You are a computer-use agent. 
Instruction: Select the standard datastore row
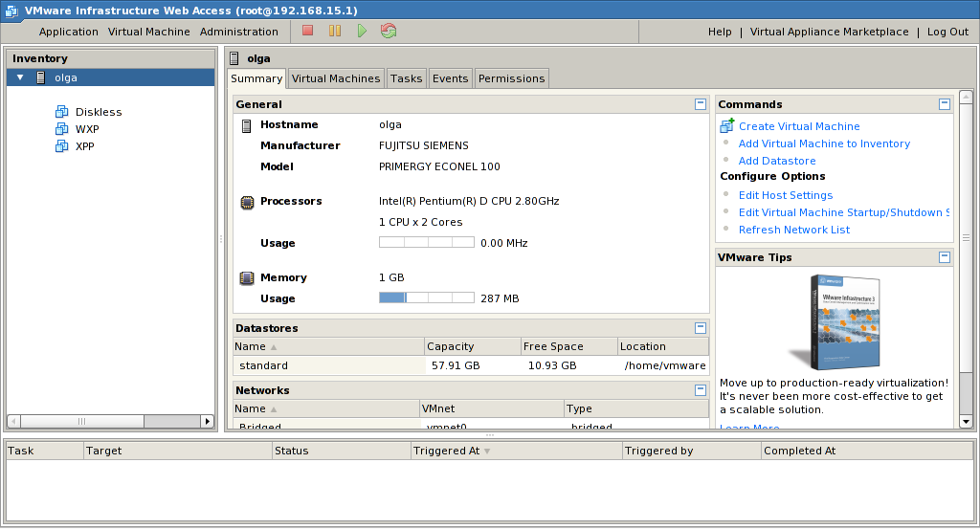[471, 365]
